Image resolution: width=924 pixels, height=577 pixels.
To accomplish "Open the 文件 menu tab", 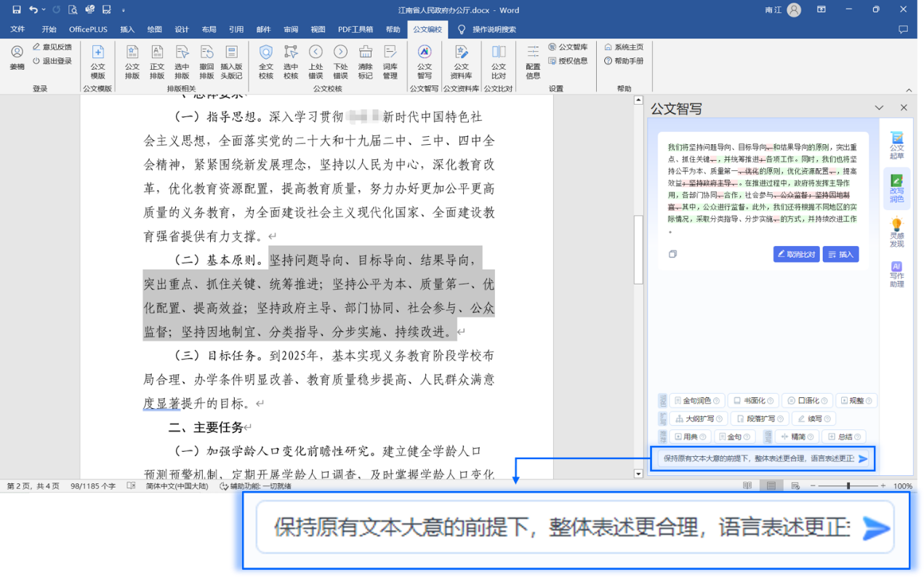I will click(x=17, y=30).
